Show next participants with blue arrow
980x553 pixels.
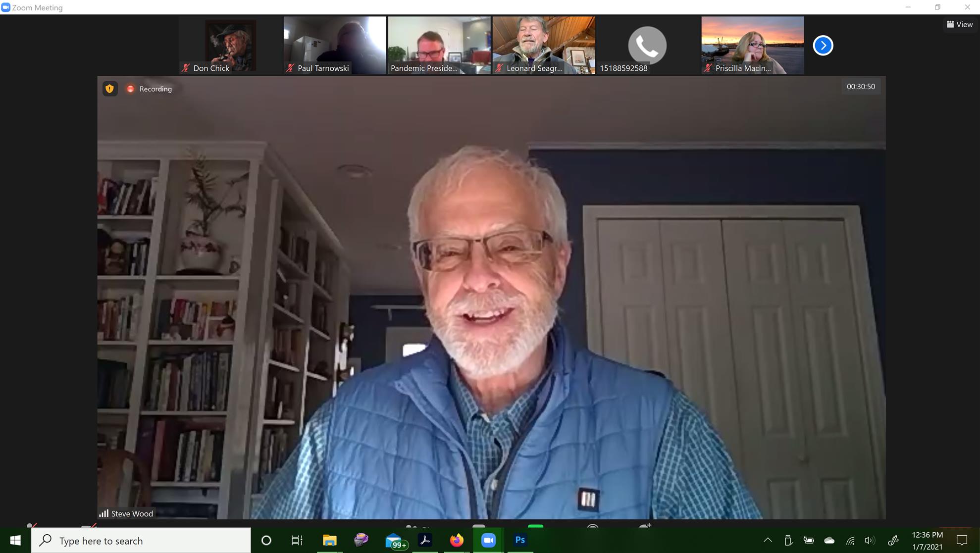point(823,46)
